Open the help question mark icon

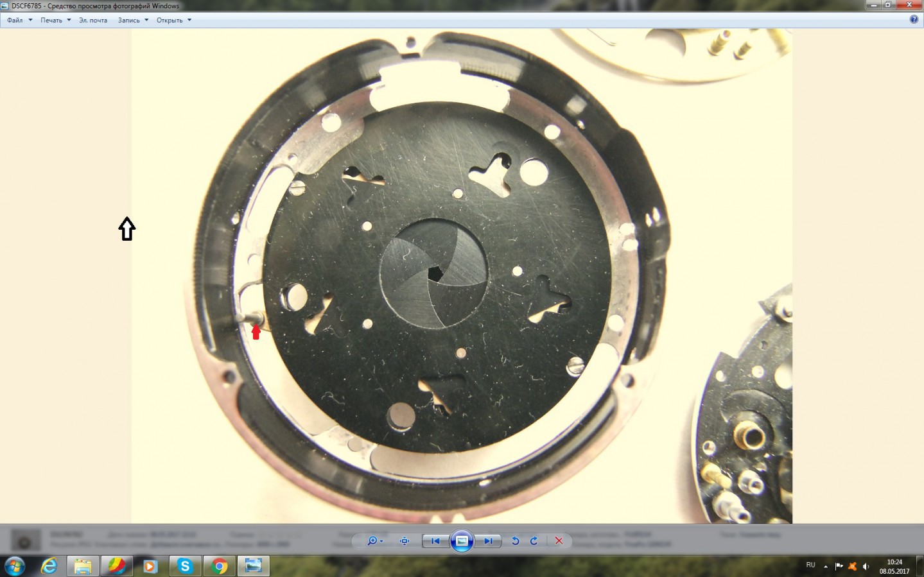914,19
